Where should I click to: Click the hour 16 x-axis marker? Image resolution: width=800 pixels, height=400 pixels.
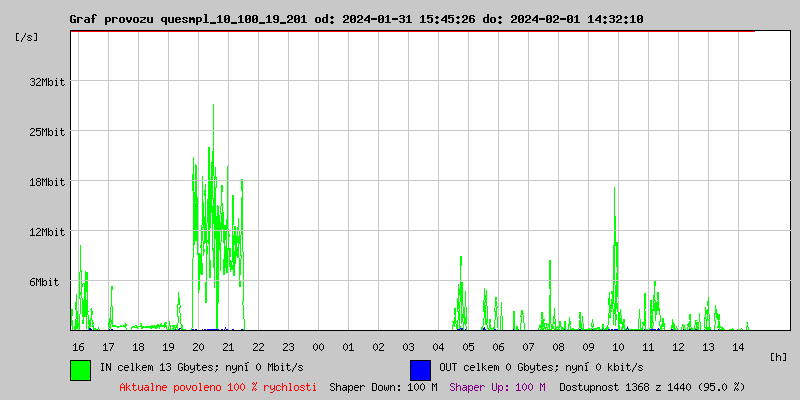(x=78, y=347)
